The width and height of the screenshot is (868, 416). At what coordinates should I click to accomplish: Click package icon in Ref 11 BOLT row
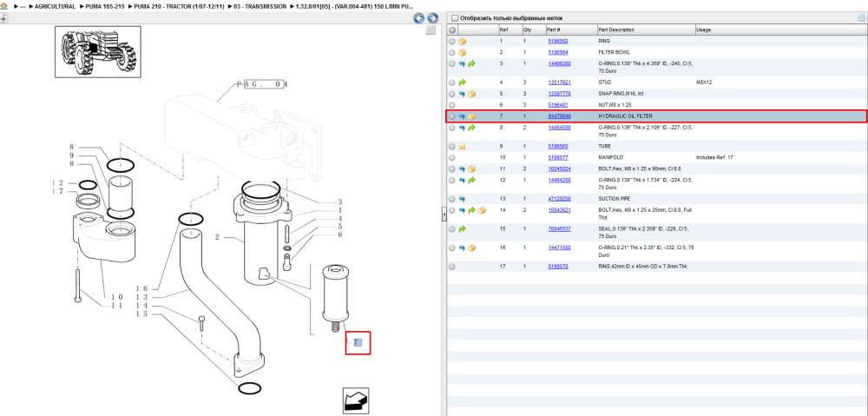pyautogui.click(x=471, y=169)
